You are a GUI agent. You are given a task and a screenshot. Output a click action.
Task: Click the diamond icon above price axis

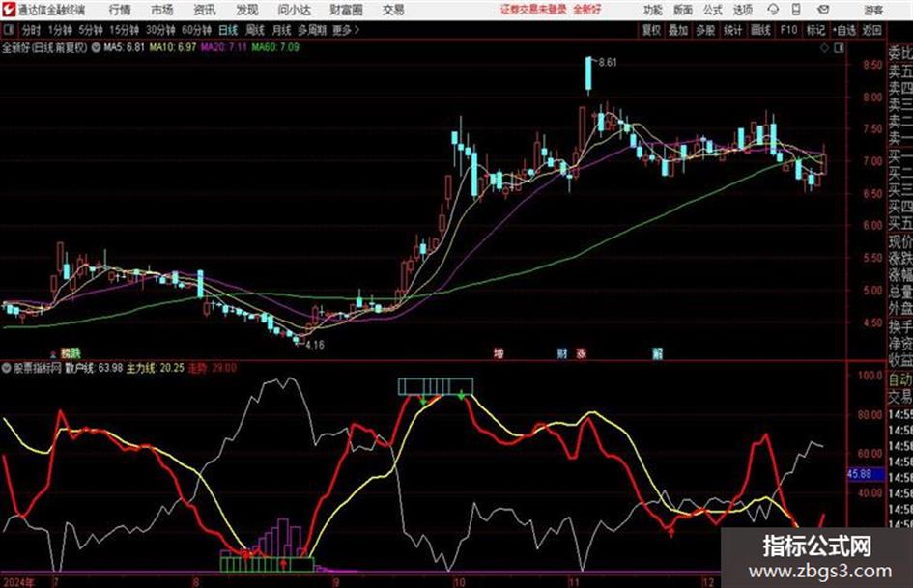824,48
